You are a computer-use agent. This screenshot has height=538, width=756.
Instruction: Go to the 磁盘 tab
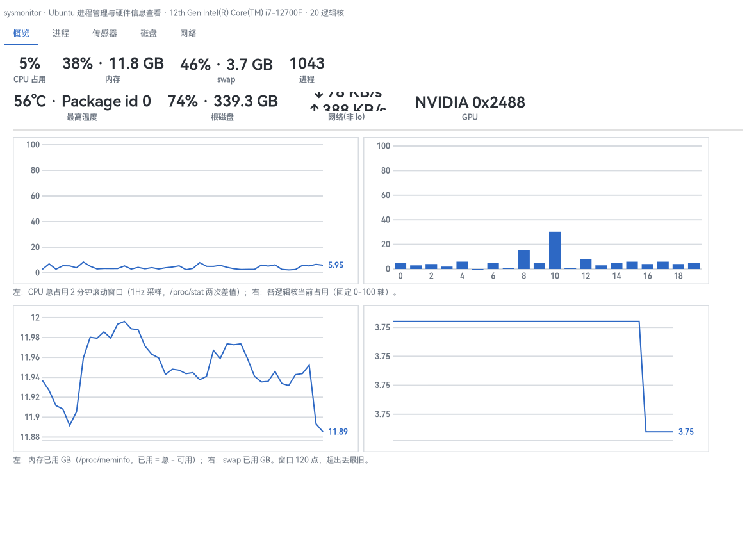149,33
